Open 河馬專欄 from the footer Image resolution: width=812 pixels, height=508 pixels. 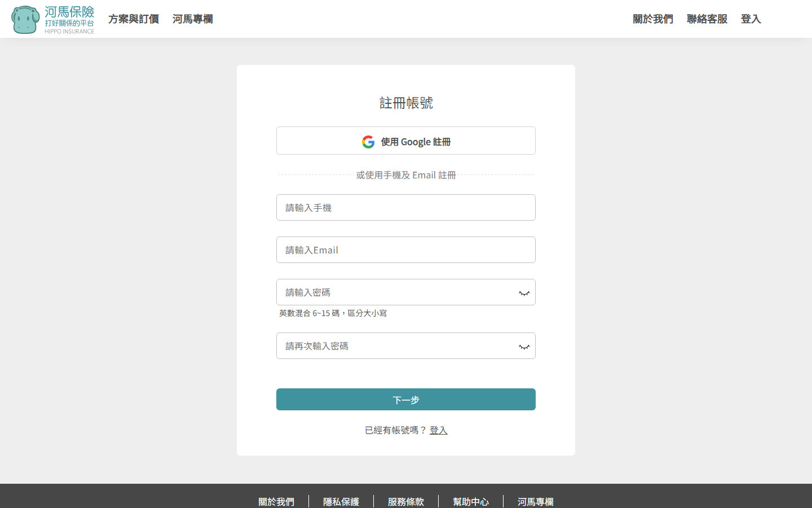[535, 501]
